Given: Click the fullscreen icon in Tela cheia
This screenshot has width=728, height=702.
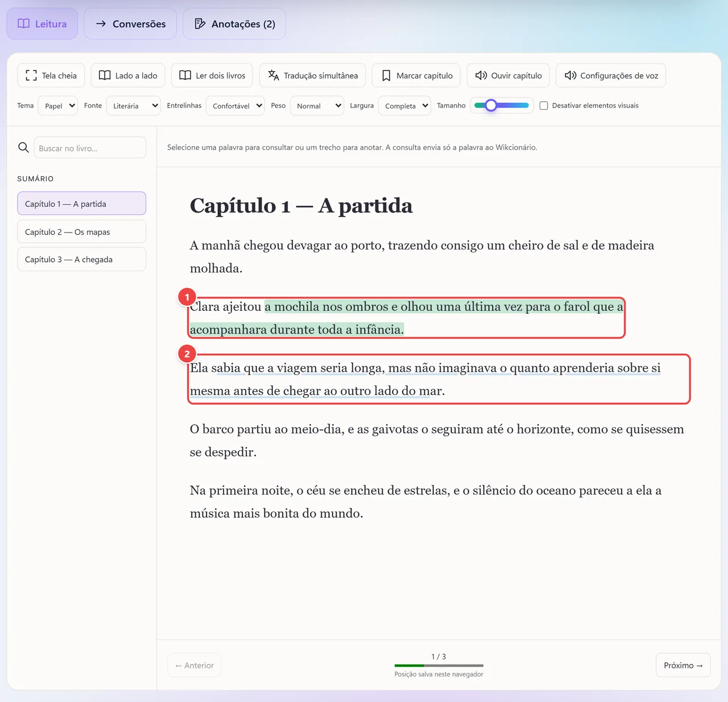Looking at the screenshot, I should tap(31, 76).
